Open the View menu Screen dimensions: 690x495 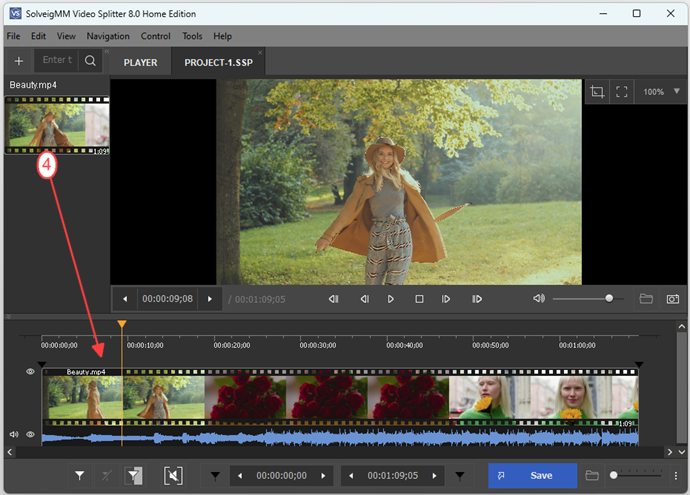pos(66,36)
